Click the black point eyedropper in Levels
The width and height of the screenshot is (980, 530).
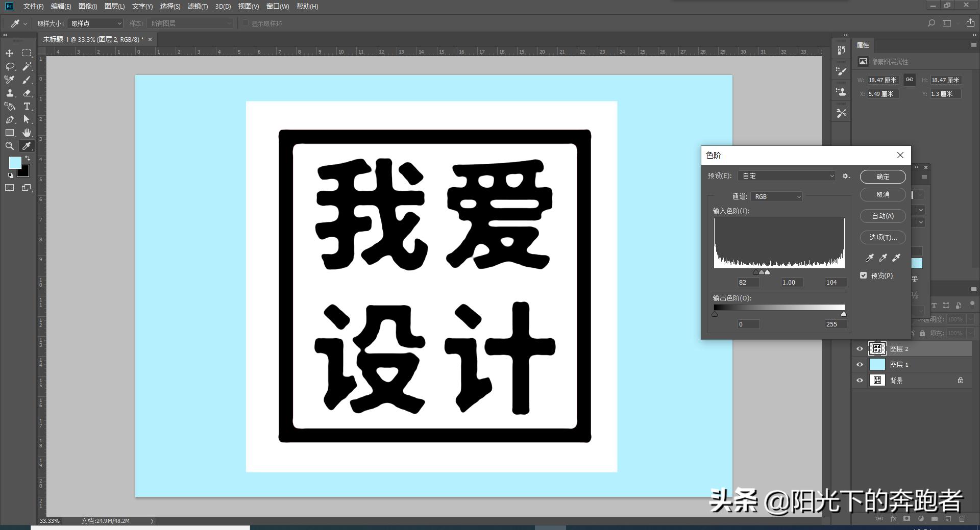click(x=869, y=258)
